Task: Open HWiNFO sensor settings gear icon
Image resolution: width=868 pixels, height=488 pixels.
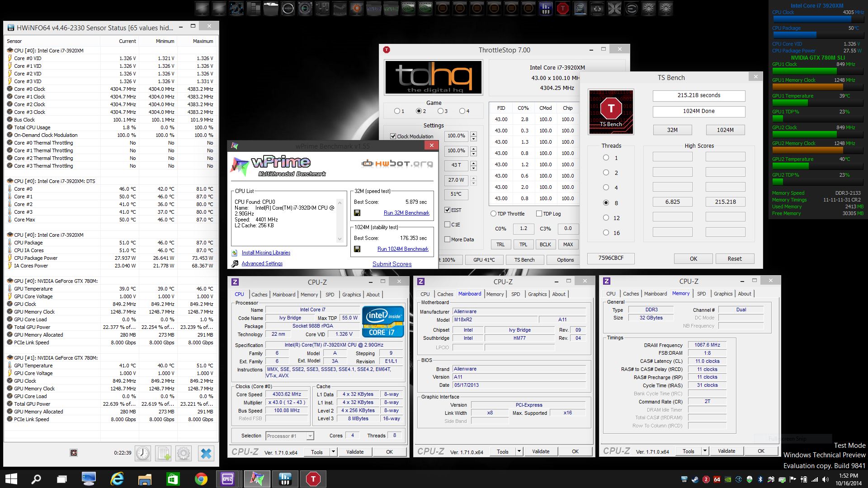Action: pyautogui.click(x=184, y=453)
